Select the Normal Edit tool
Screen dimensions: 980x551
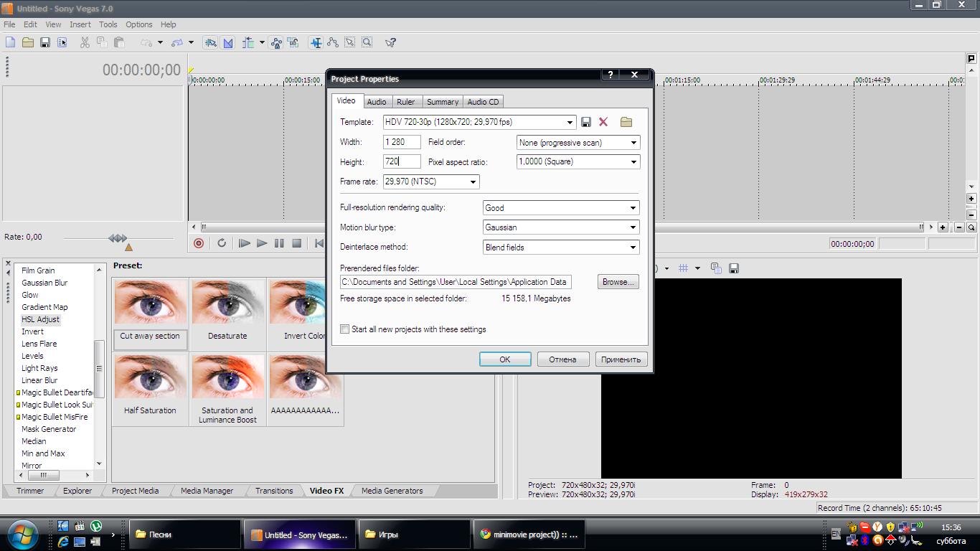tap(316, 42)
